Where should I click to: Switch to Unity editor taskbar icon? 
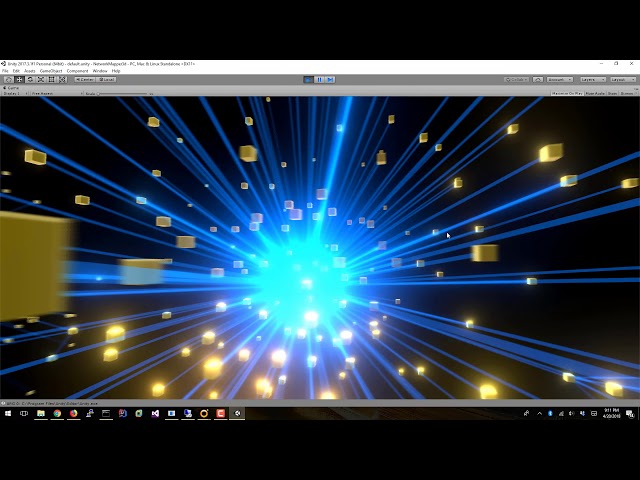pyautogui.click(x=237, y=413)
